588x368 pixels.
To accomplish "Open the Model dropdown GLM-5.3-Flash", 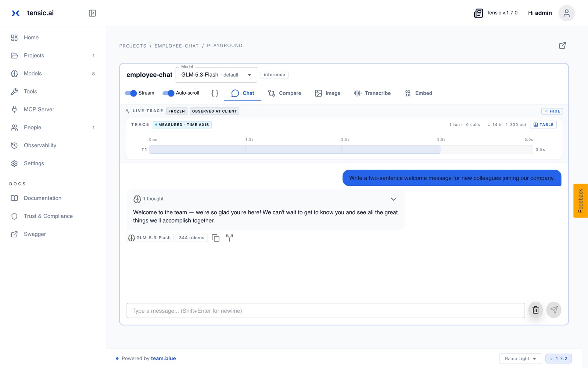I will tap(216, 75).
